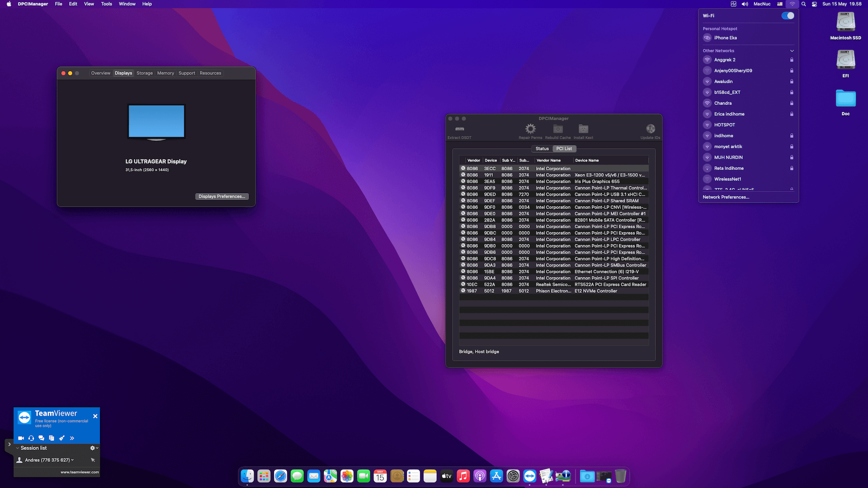Open the Tools menu in the menu bar
This screenshot has height=488, width=868.
click(x=106, y=4)
